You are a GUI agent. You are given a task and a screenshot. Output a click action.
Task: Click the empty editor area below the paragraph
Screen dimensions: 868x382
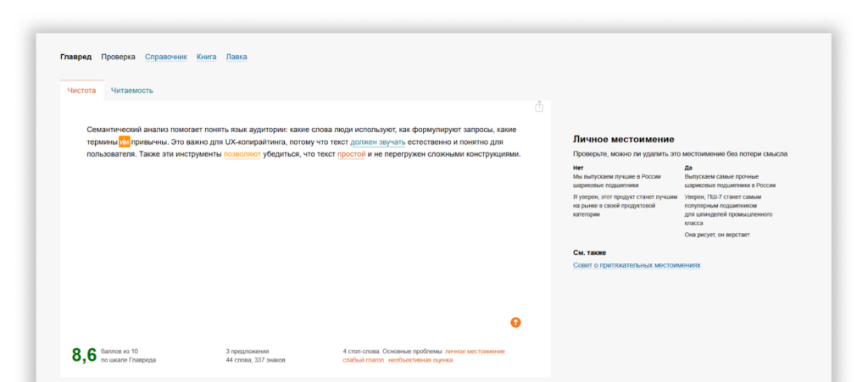[x=305, y=246]
